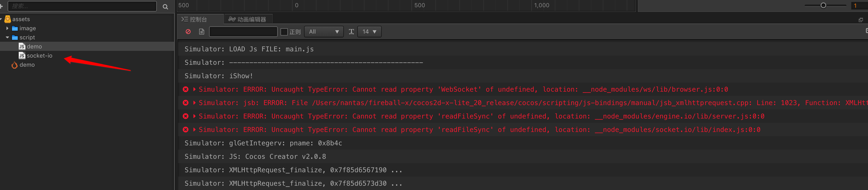The width and height of the screenshot is (868, 190).
Task: Click the console font size text icon
Action: click(x=351, y=32)
